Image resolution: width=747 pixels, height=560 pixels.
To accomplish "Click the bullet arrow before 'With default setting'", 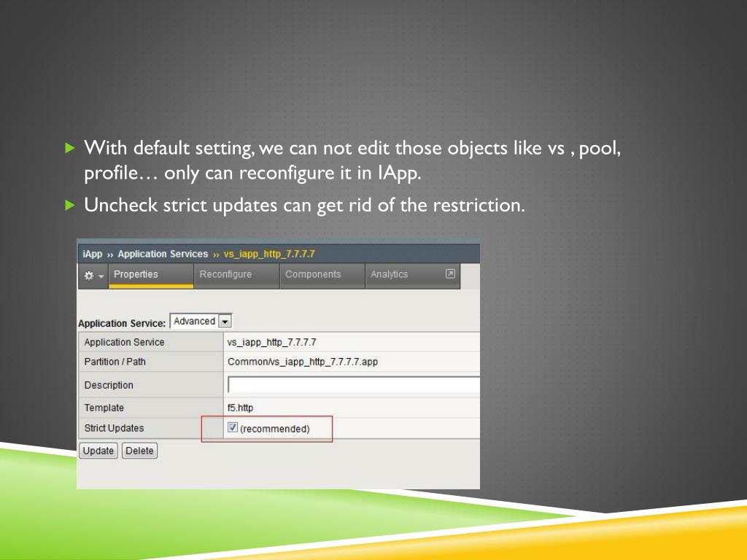I will pyautogui.click(x=70, y=148).
